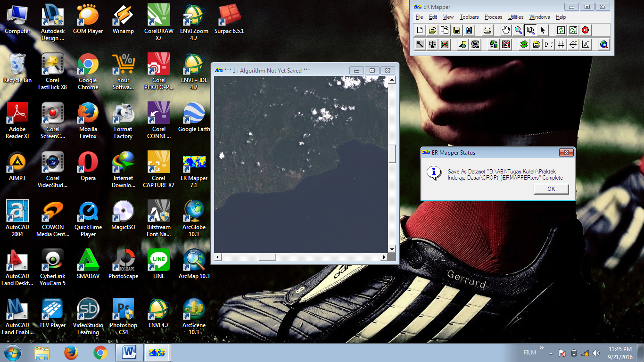The image size is (644, 362).
Task: Open the Edit Algorithm green layers icon
Action: (x=524, y=44)
